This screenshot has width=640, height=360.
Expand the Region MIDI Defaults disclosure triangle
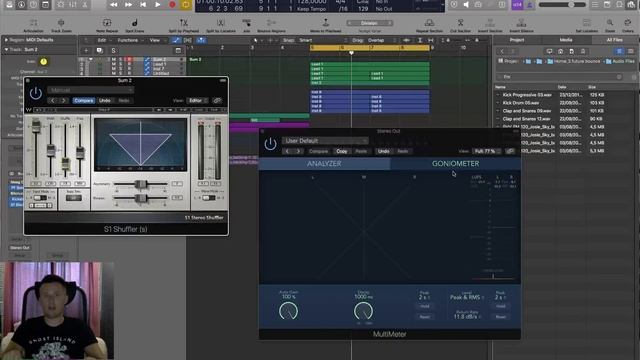(6, 40)
